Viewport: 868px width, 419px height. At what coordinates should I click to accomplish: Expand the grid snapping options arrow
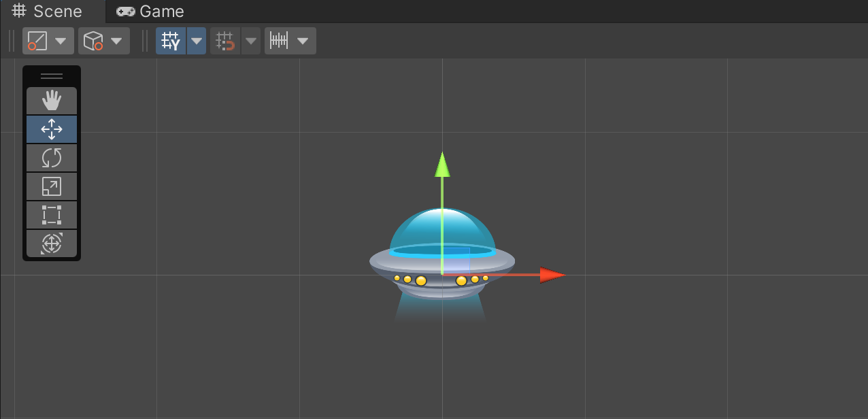252,41
